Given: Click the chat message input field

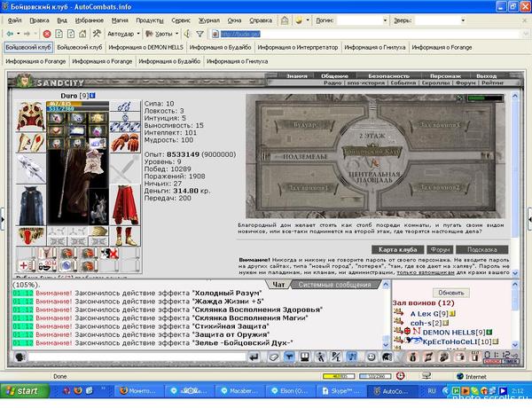Looking at the screenshot, I should (137, 357).
